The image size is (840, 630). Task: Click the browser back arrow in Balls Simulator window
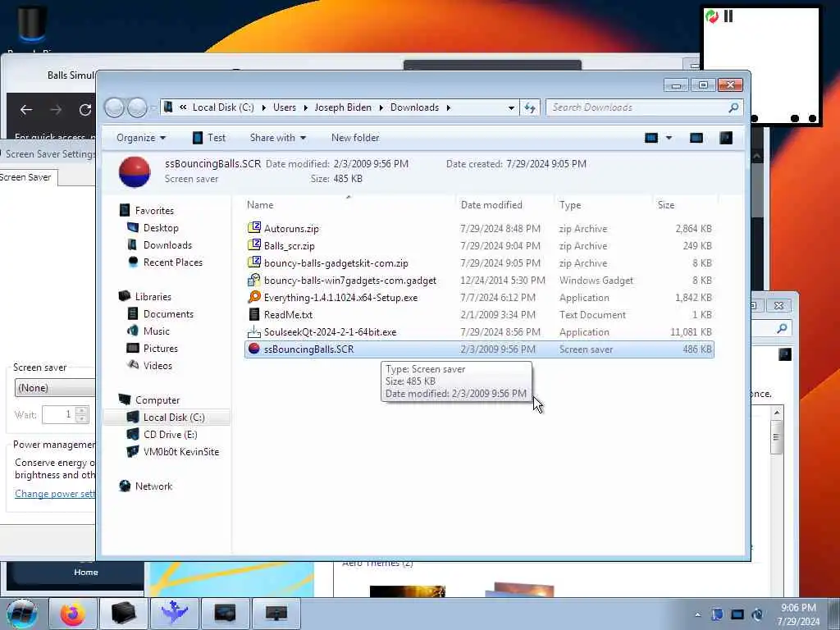click(25, 111)
